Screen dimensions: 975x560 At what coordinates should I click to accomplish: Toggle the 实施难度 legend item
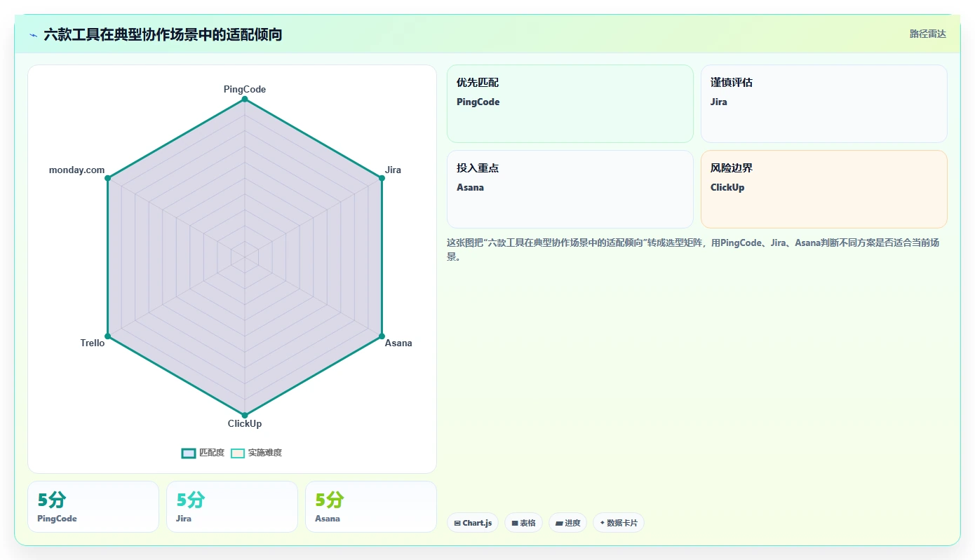pos(256,453)
